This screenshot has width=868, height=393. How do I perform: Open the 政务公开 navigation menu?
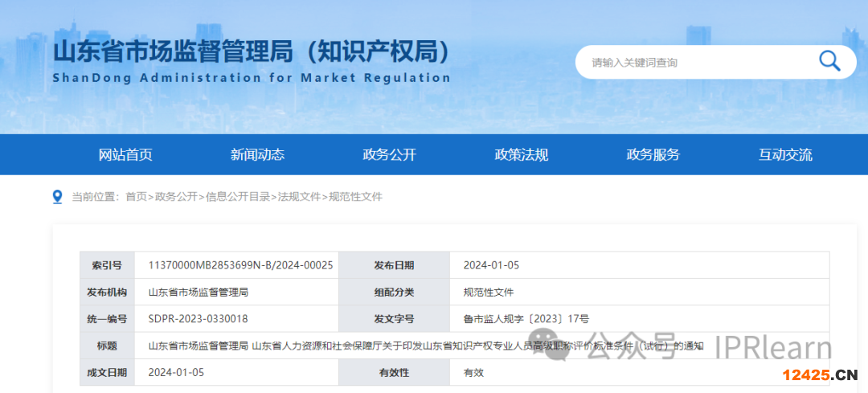pyautogui.click(x=389, y=155)
